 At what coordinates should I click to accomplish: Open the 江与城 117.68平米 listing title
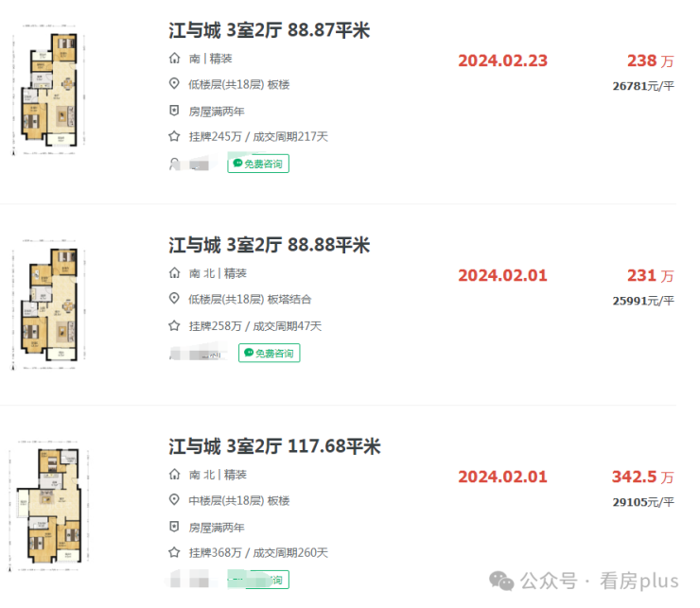pos(274,447)
